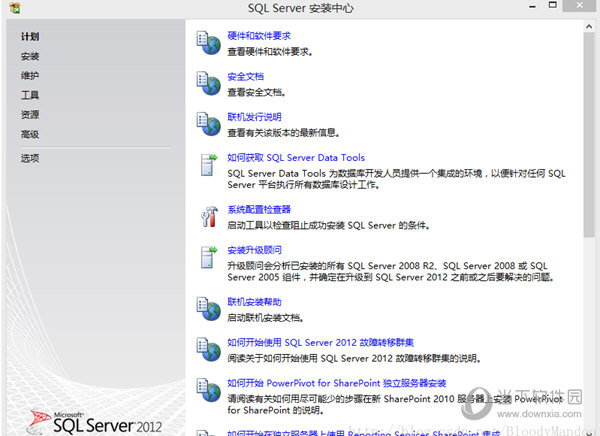This screenshot has width=600, height=436.
Task: Click the description text 查看安全文档。
Action: pyautogui.click(x=256, y=92)
